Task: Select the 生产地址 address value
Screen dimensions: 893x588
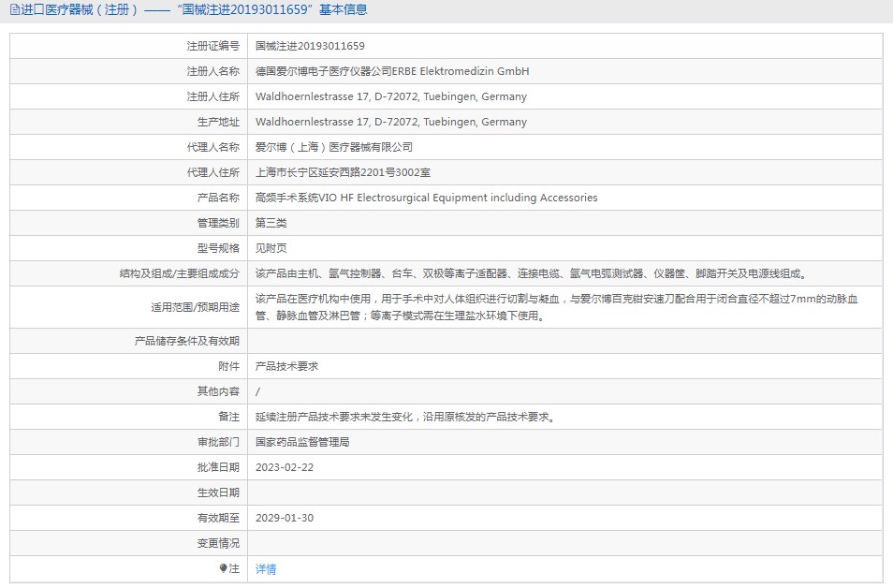Action: [x=390, y=122]
